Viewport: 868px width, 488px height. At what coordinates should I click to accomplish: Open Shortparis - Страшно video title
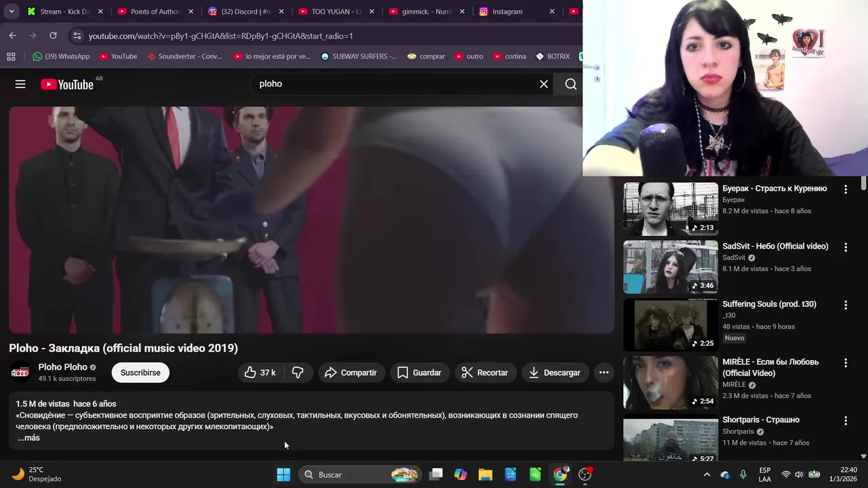tap(761, 420)
